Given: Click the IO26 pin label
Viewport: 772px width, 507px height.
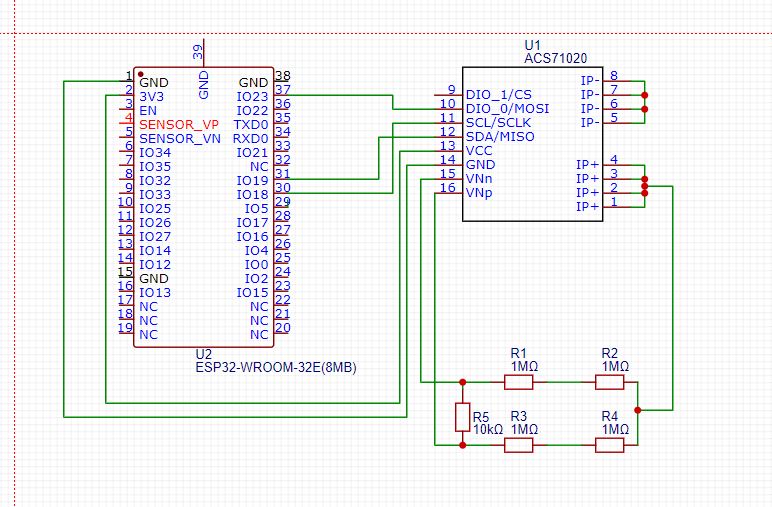Looking at the screenshot, I should pyautogui.click(x=155, y=222).
